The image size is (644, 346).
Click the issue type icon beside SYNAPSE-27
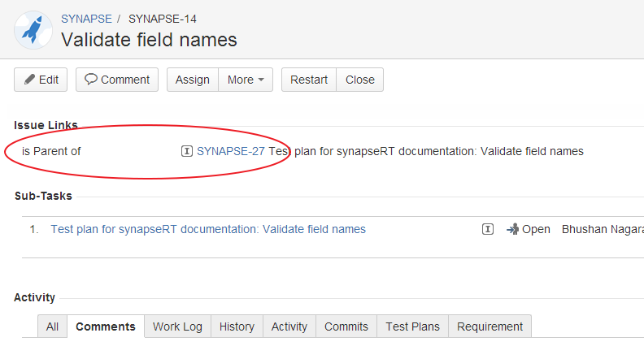[187, 151]
